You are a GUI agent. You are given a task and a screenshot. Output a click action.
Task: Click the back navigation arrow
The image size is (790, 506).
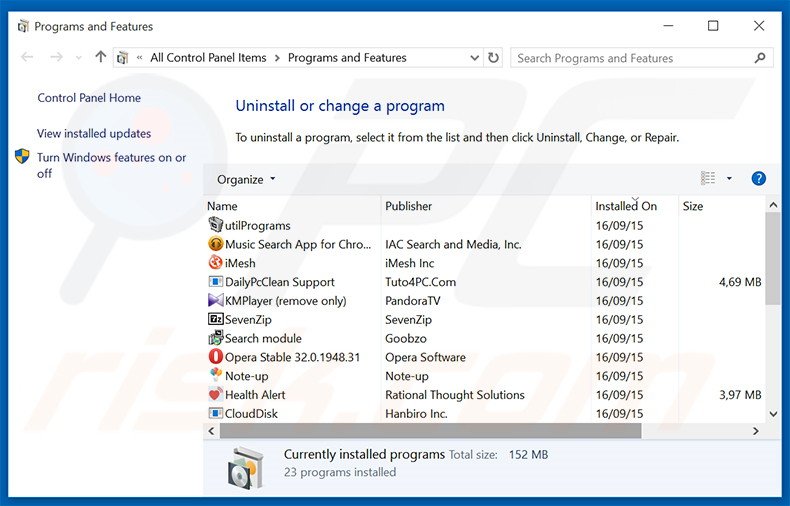tap(27, 57)
